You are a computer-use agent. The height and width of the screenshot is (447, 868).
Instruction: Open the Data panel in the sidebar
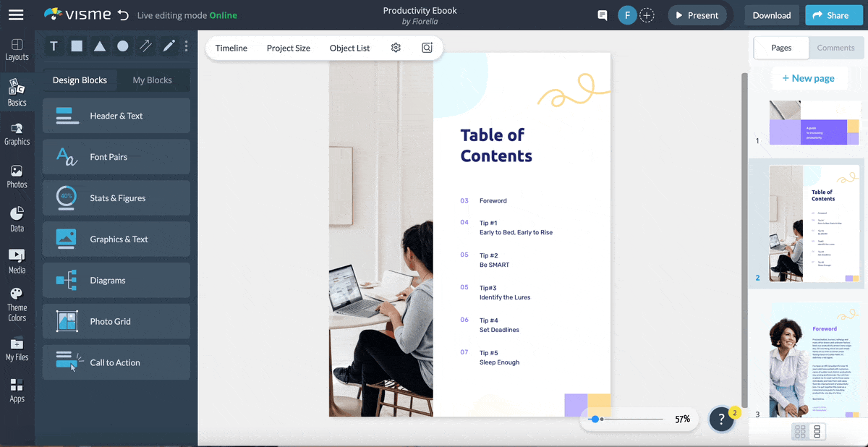[x=17, y=217]
